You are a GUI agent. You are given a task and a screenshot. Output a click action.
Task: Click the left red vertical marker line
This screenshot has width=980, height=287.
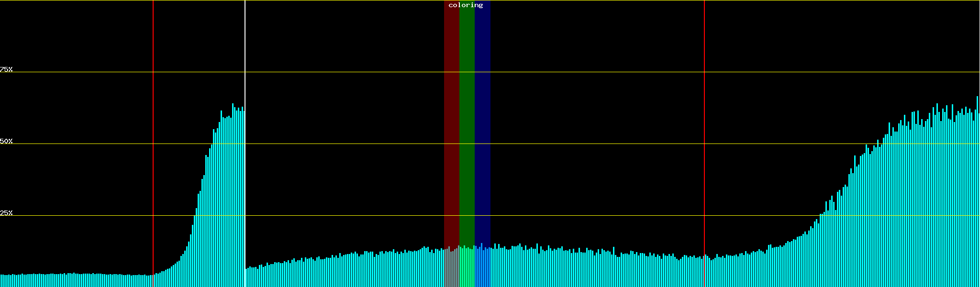pos(153,120)
